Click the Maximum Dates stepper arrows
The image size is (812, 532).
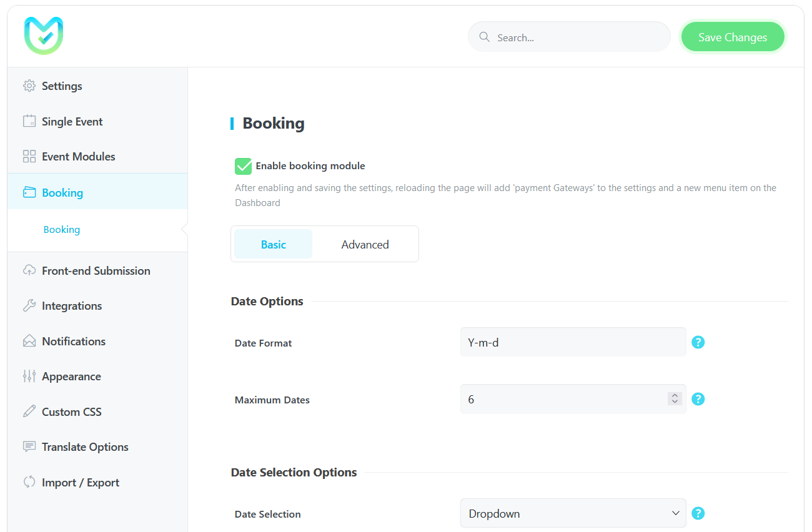(x=675, y=398)
